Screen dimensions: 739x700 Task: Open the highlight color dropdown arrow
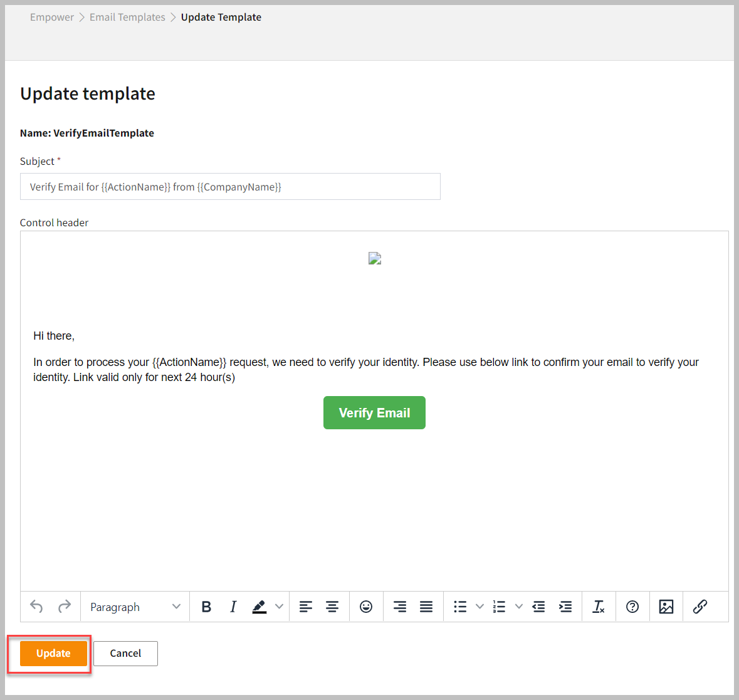[280, 607]
